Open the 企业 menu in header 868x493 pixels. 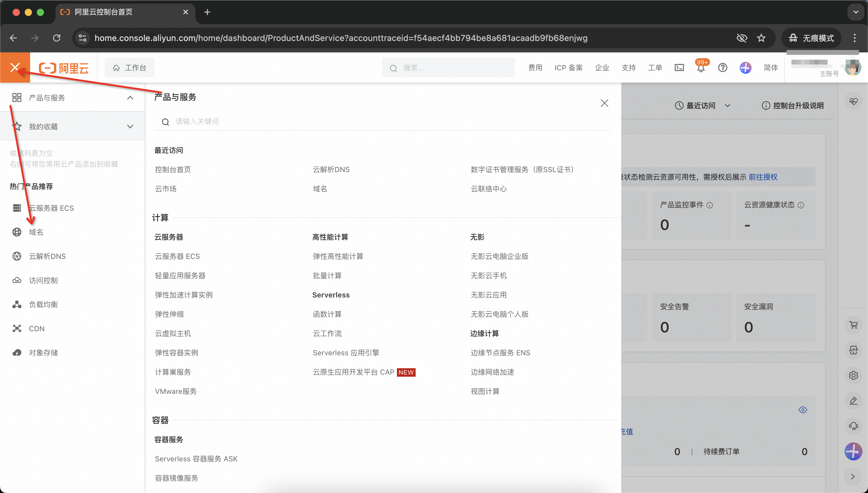coord(602,68)
